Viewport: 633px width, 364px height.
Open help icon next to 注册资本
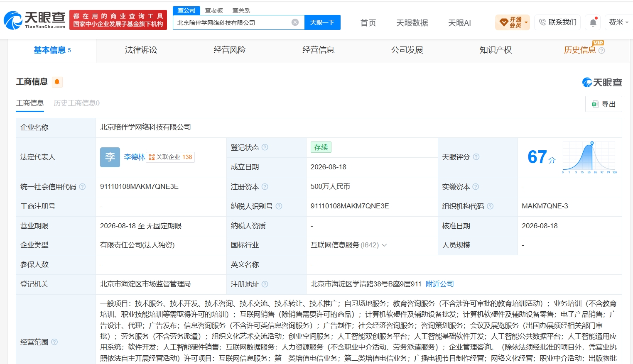coord(265,187)
